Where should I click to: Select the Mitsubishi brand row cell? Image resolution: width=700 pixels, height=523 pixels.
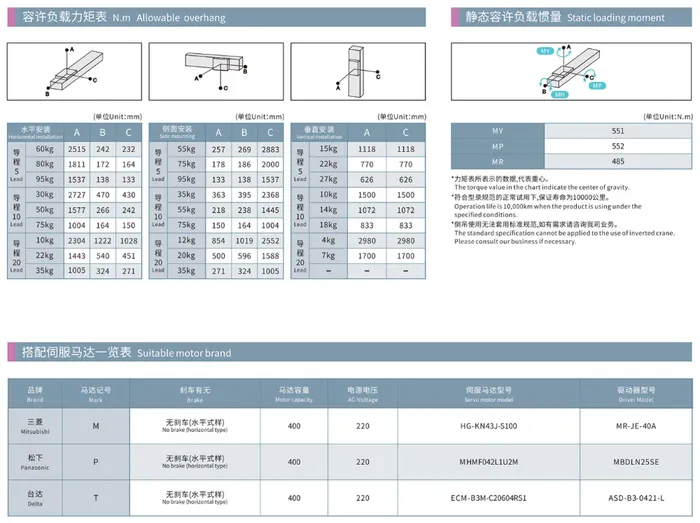click(35, 426)
